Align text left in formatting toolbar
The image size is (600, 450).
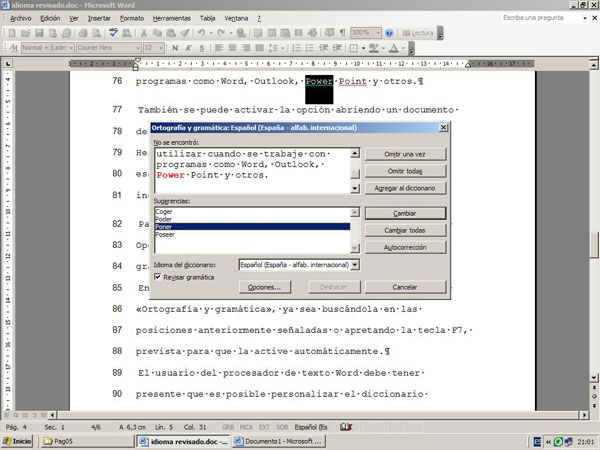coord(218,48)
